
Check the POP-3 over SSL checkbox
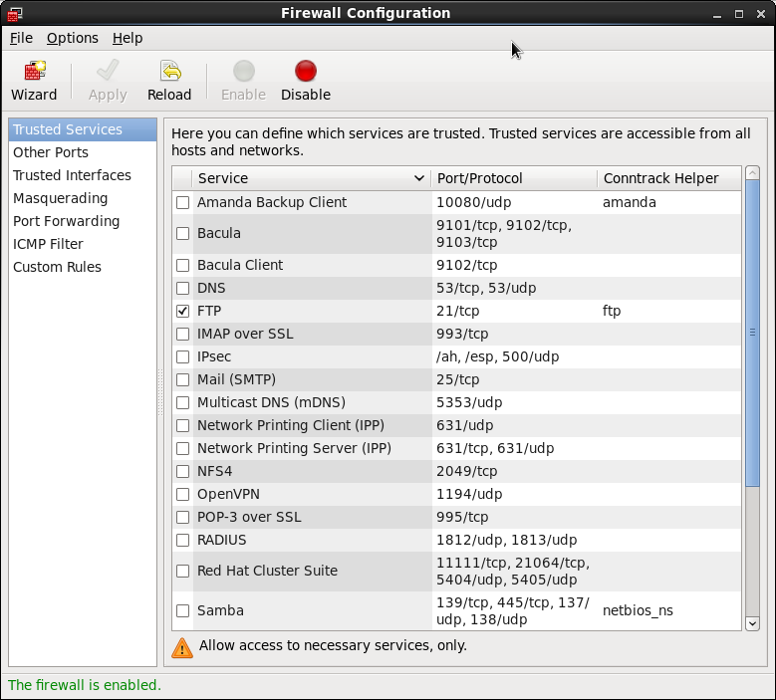click(x=183, y=517)
